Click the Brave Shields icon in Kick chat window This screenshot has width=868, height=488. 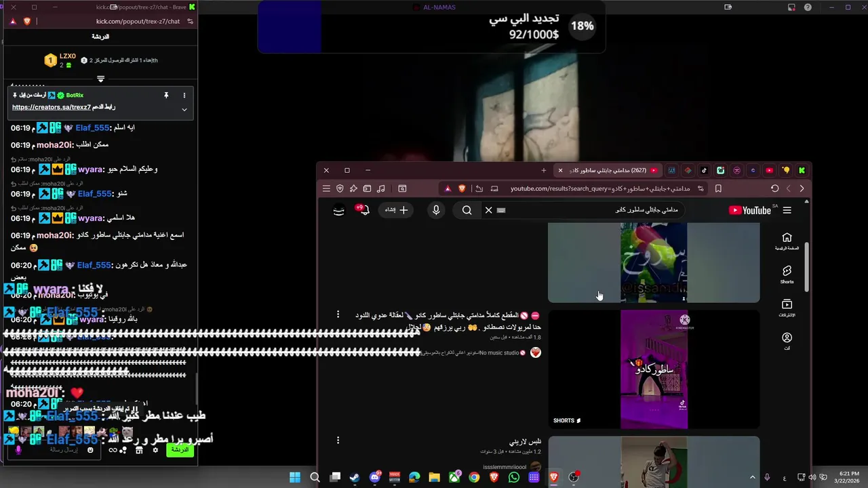[27, 21]
